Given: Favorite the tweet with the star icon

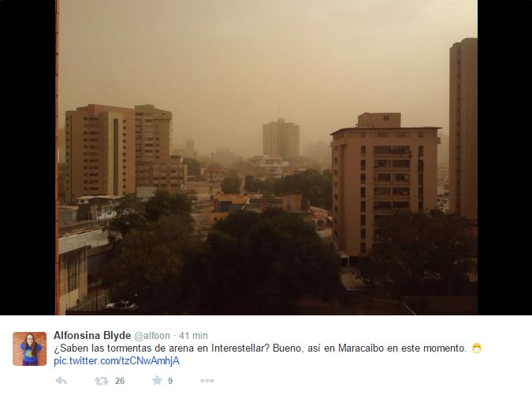Looking at the screenshot, I should (x=157, y=380).
